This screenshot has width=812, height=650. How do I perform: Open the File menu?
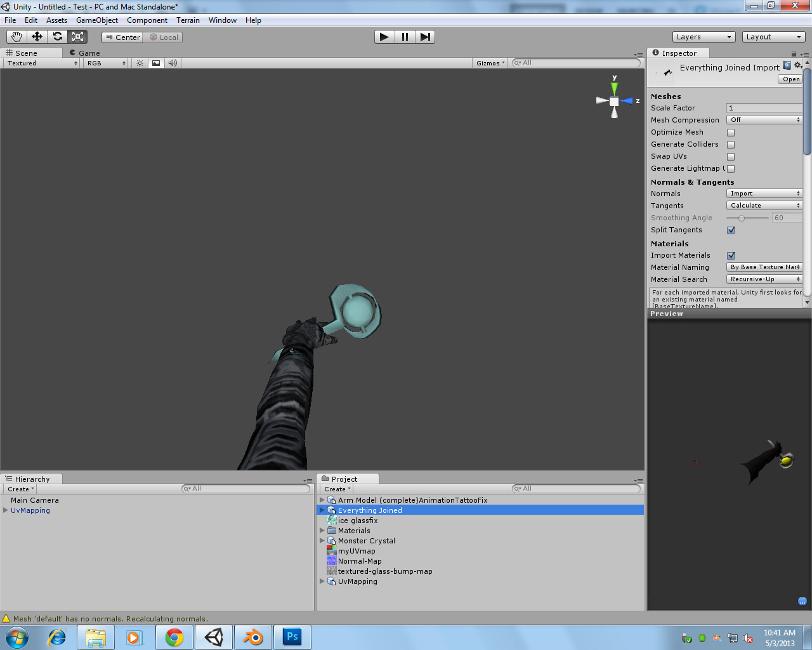point(10,20)
